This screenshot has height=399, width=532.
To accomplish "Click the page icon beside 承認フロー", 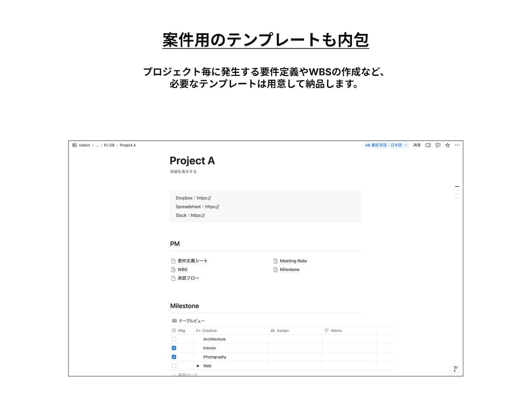I will click(173, 279).
